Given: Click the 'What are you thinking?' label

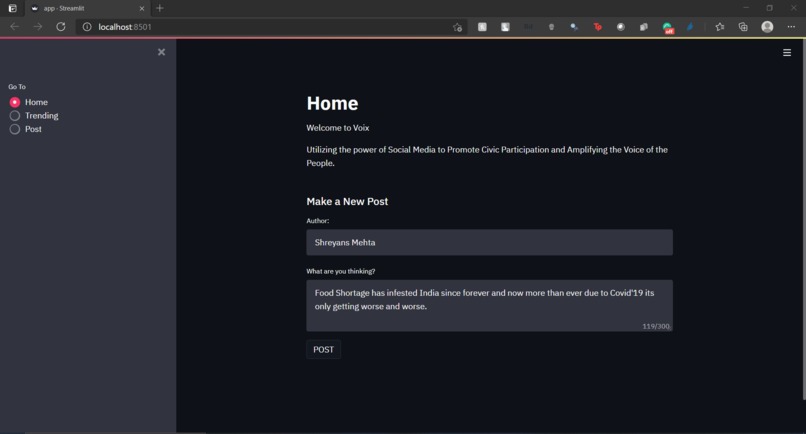Looking at the screenshot, I should click(341, 271).
